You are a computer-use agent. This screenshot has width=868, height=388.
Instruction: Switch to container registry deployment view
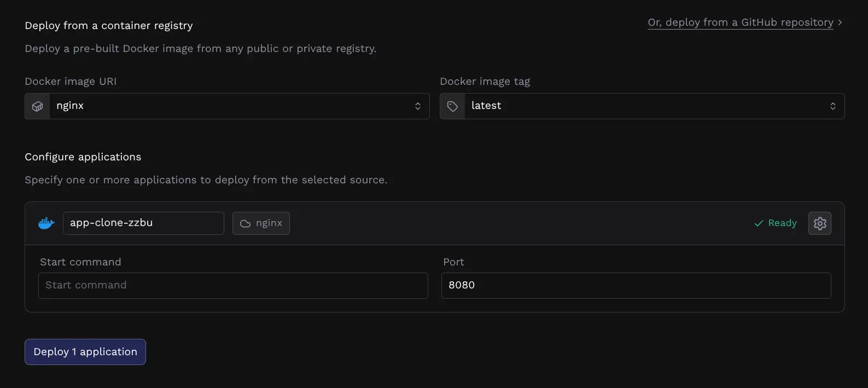point(108,25)
